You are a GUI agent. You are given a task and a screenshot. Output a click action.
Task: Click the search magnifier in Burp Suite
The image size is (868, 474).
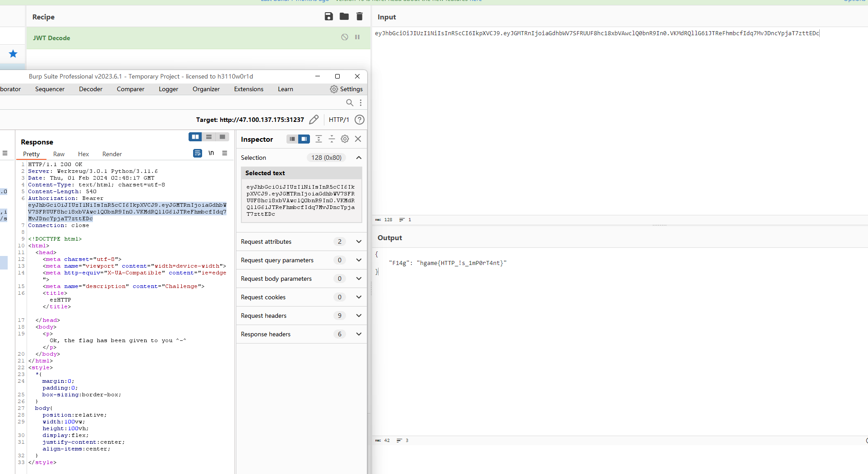coord(350,102)
